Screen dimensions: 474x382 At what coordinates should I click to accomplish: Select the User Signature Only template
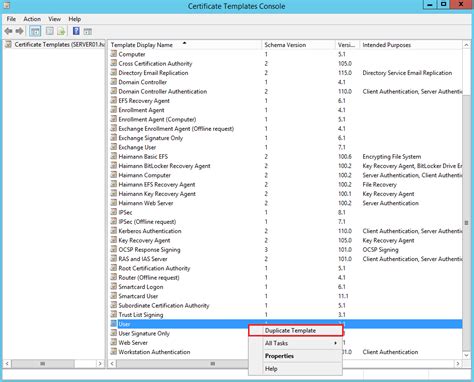pos(144,333)
